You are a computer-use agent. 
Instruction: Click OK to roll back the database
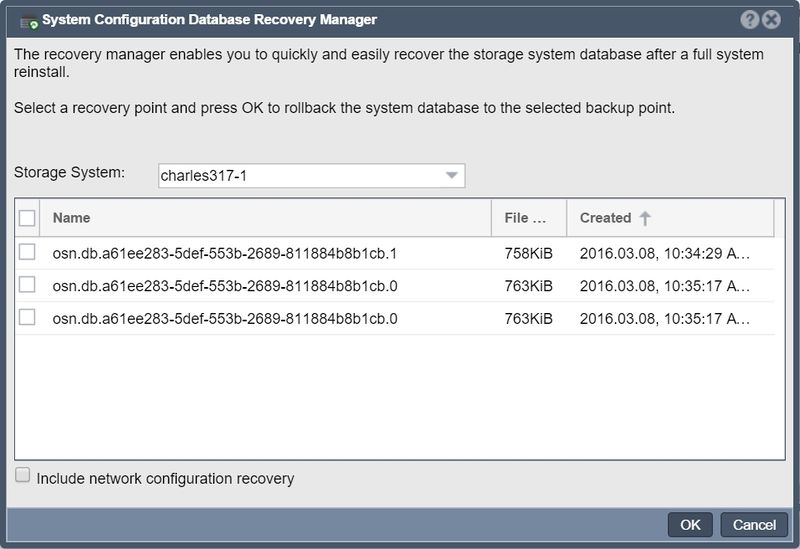point(690,525)
